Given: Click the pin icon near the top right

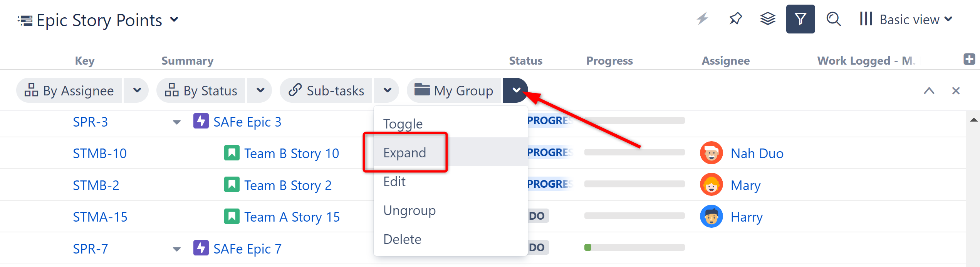Looking at the screenshot, I should pos(735,18).
